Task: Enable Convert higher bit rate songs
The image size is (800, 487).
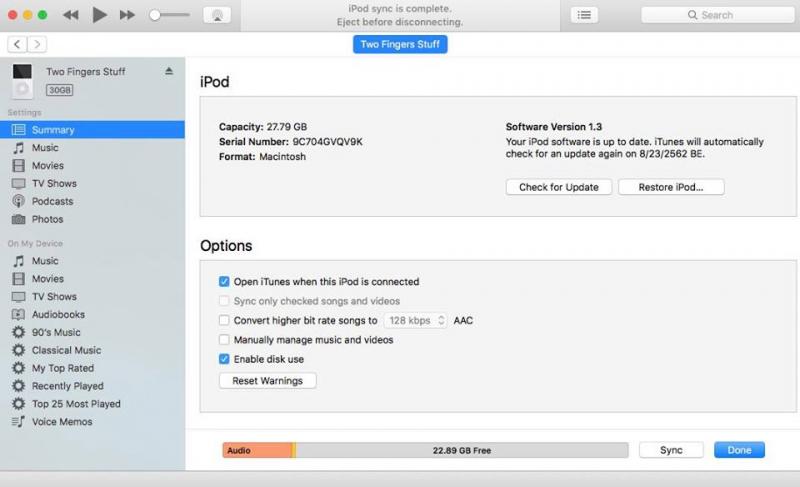Action: click(x=224, y=320)
